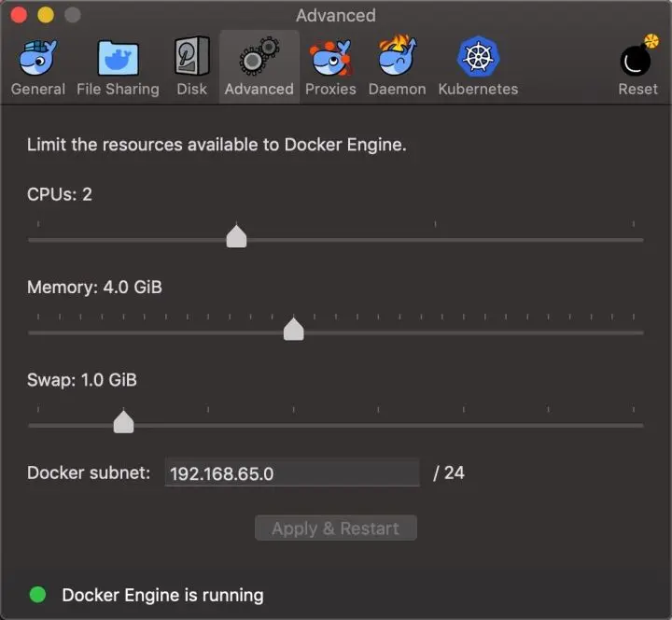This screenshot has height=620, width=672.
Task: Open Kubernetes helm wheel icon
Action: tap(478, 58)
